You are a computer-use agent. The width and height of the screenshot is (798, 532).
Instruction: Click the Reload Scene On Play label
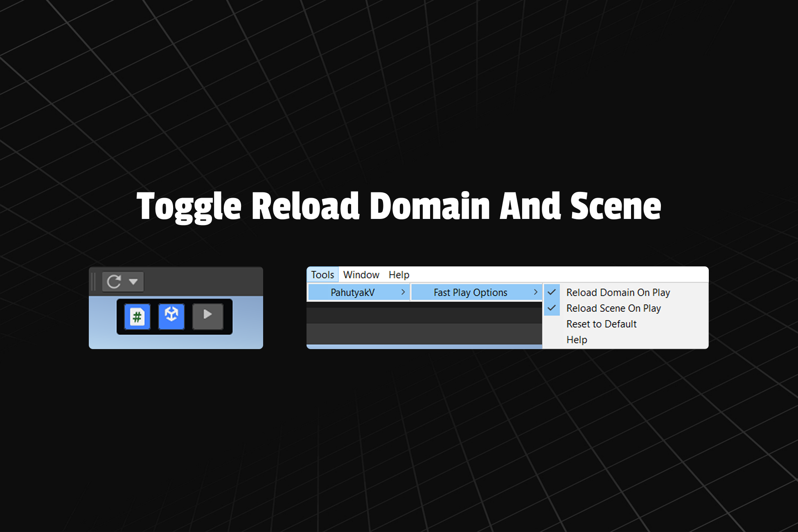click(613, 308)
